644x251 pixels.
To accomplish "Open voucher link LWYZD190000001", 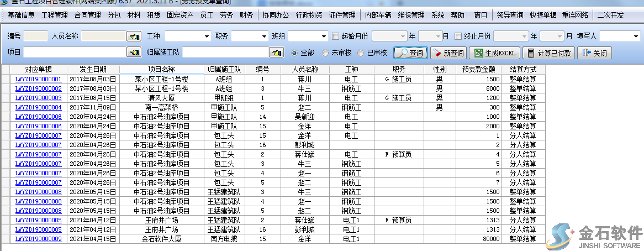I will tap(38, 79).
